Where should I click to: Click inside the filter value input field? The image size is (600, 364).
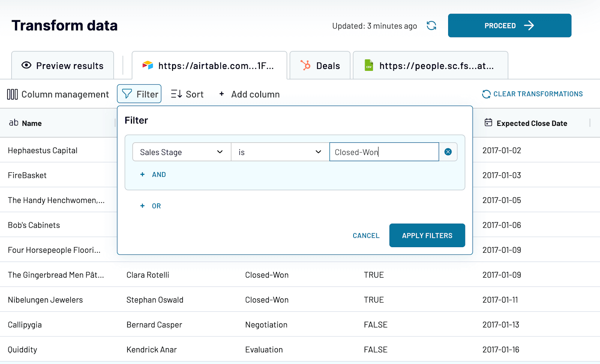(384, 152)
